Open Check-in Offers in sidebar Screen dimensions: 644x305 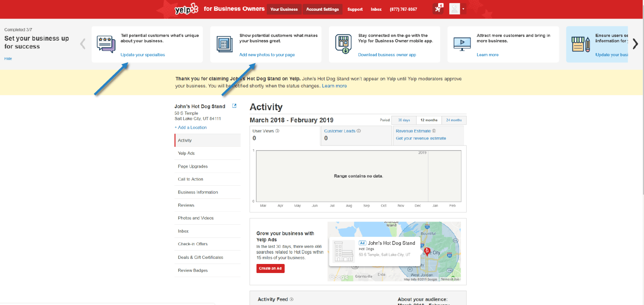click(x=208, y=244)
